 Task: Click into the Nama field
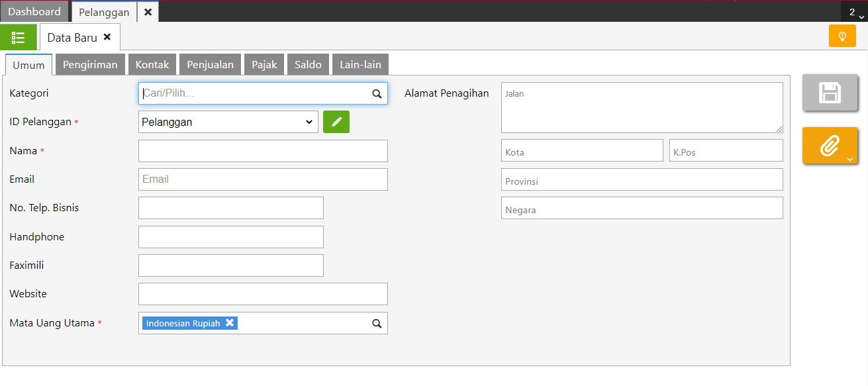coord(262,150)
